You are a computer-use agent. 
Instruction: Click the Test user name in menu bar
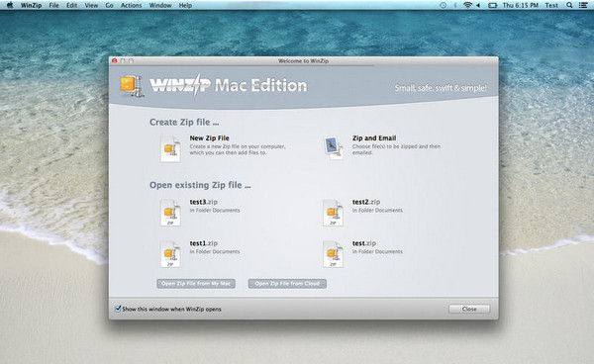tap(551, 5)
